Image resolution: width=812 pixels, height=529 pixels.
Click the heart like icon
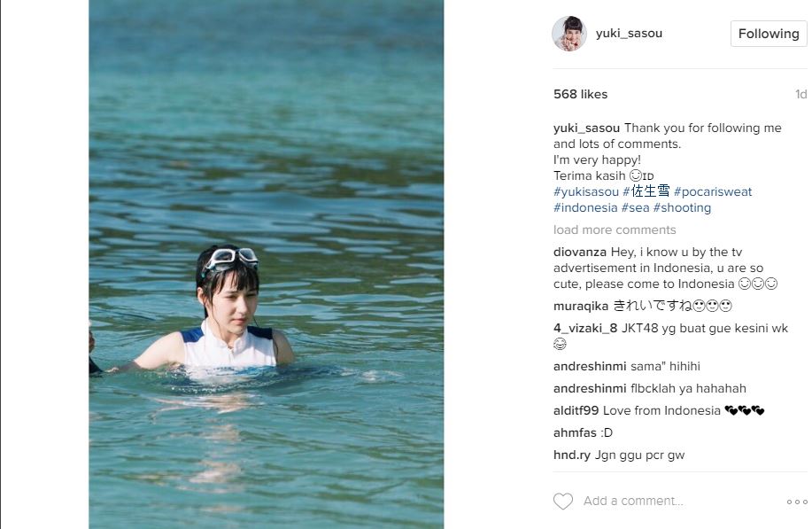[563, 501]
